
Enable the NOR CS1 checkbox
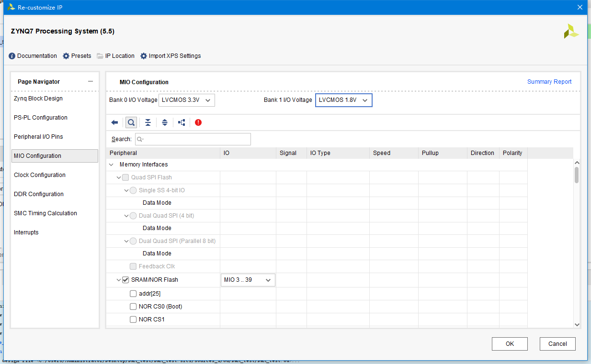[x=133, y=320]
